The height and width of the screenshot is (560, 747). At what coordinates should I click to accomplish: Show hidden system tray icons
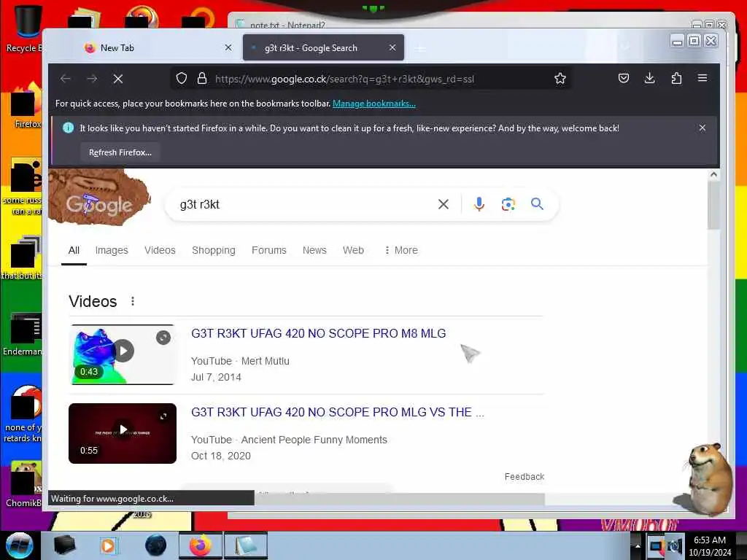click(x=638, y=545)
